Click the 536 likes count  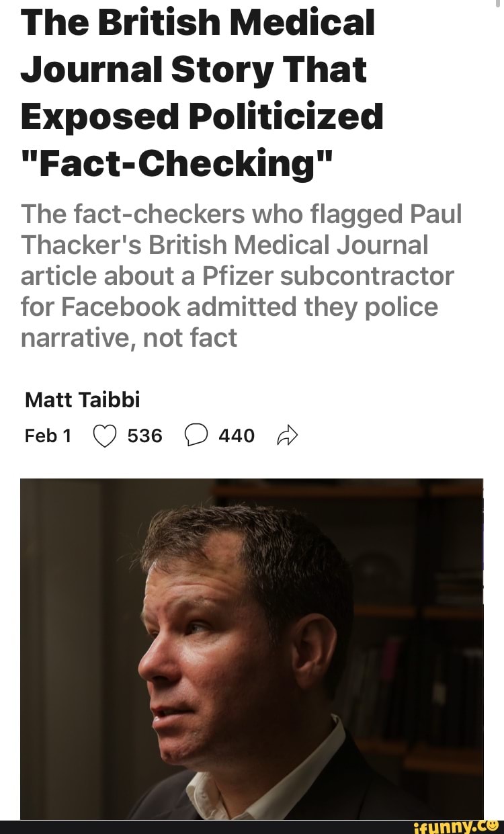(x=144, y=436)
